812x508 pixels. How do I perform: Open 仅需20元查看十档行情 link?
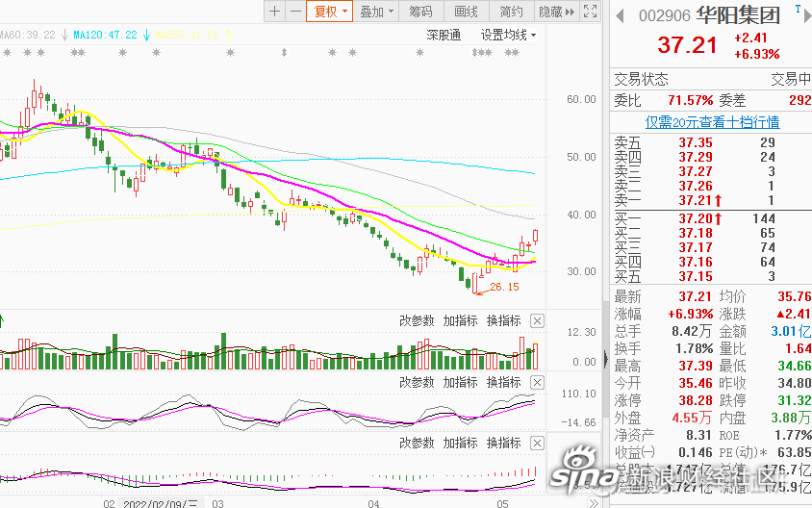point(712,122)
